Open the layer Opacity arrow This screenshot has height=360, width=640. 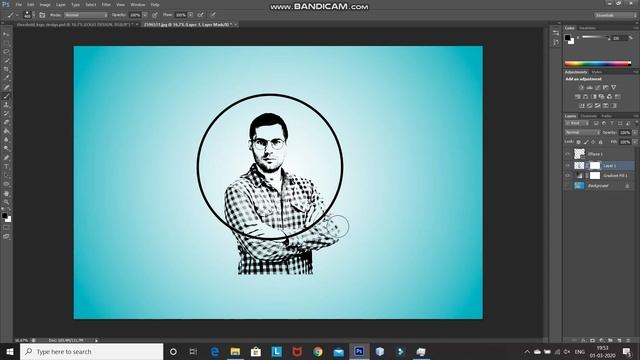click(635, 133)
